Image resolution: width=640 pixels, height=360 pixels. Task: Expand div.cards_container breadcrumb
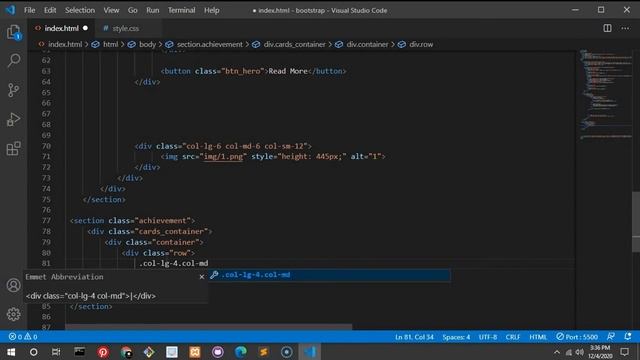[x=294, y=44]
